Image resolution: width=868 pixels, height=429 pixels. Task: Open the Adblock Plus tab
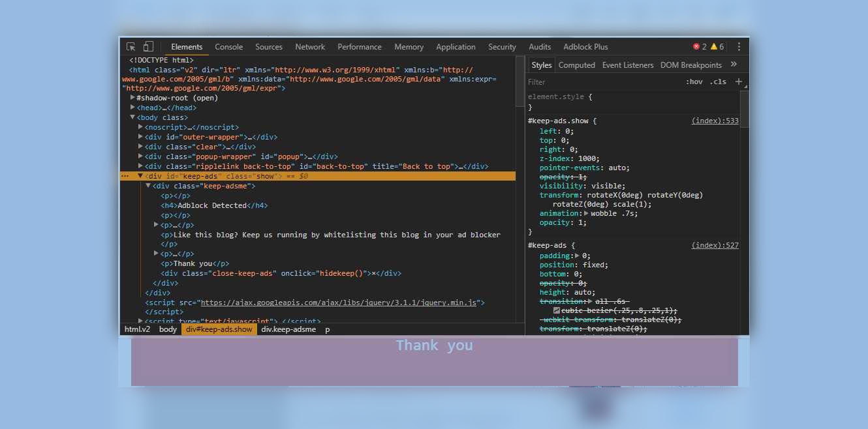[585, 47]
